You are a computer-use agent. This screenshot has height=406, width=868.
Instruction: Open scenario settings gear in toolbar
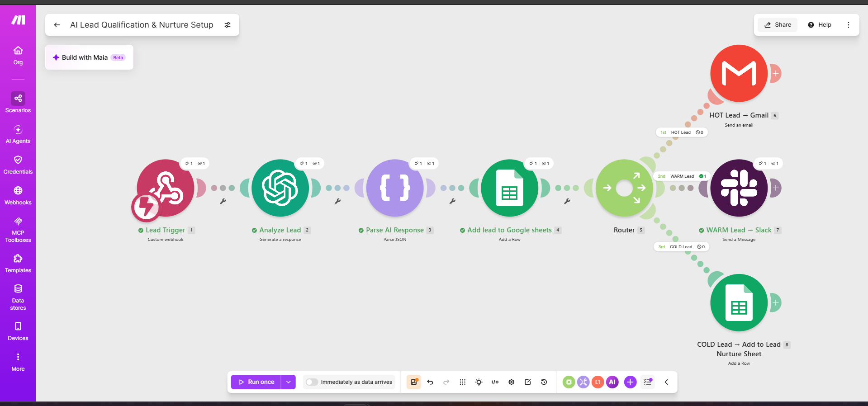click(511, 382)
